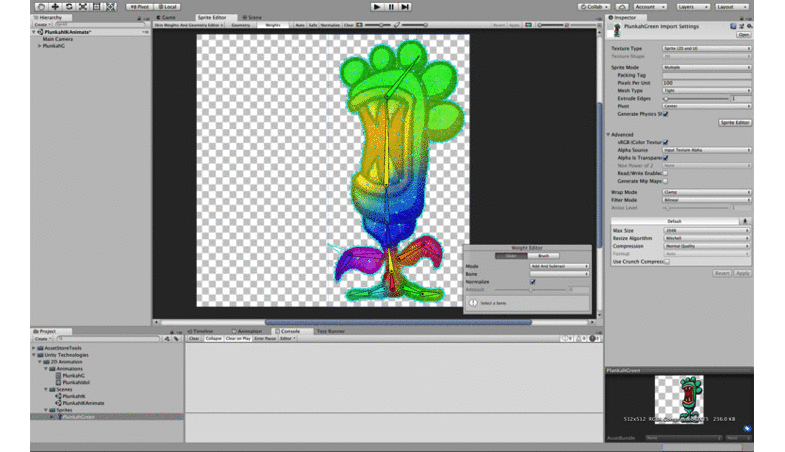The image size is (785, 452).
Task: Toggle Generate Physics Shape checkbox
Action: [666, 114]
